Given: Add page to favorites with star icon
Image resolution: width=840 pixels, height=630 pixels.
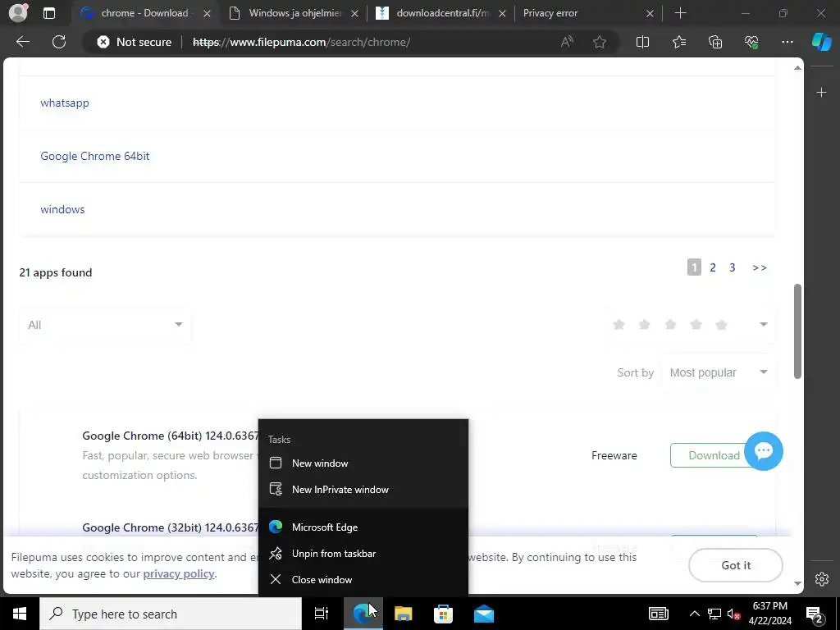Looking at the screenshot, I should click(x=600, y=42).
